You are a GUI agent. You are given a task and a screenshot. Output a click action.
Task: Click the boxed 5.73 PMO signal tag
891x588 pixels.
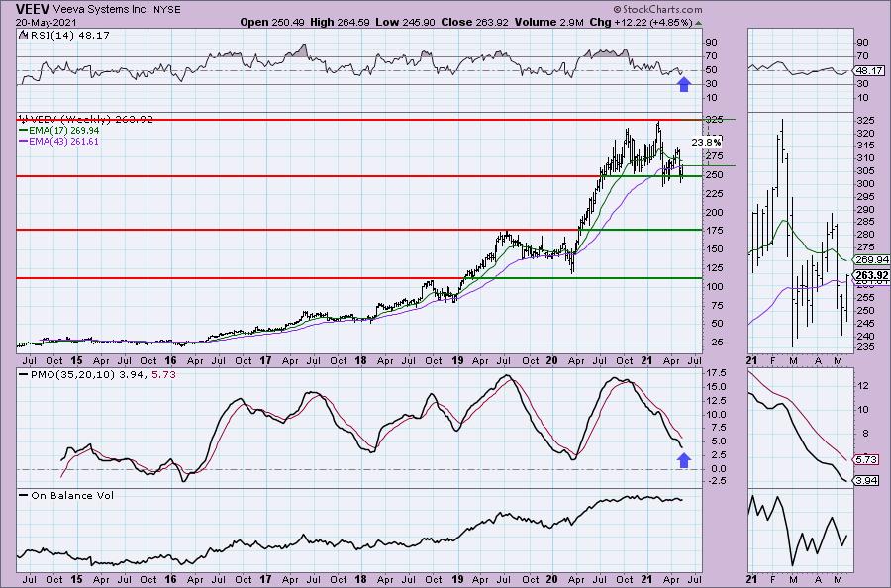tap(866, 459)
